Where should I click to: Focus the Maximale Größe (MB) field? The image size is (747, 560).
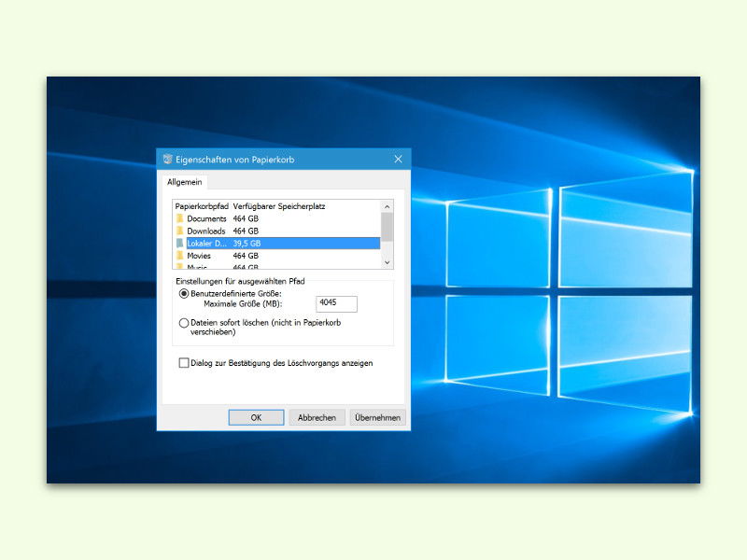tap(336, 304)
